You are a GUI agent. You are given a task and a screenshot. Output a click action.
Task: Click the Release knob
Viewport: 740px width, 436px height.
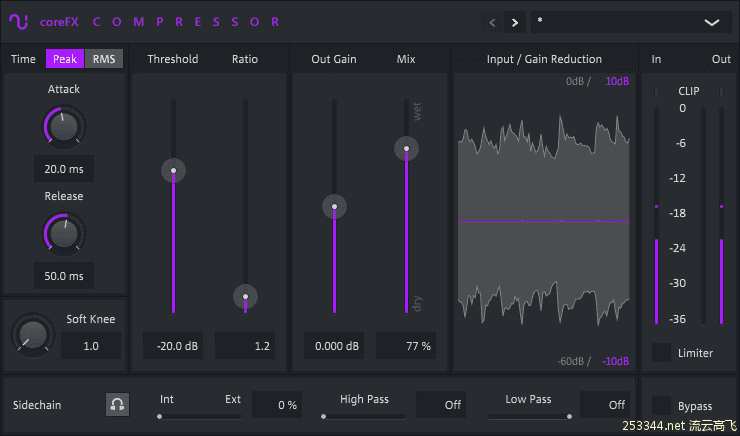click(64, 233)
